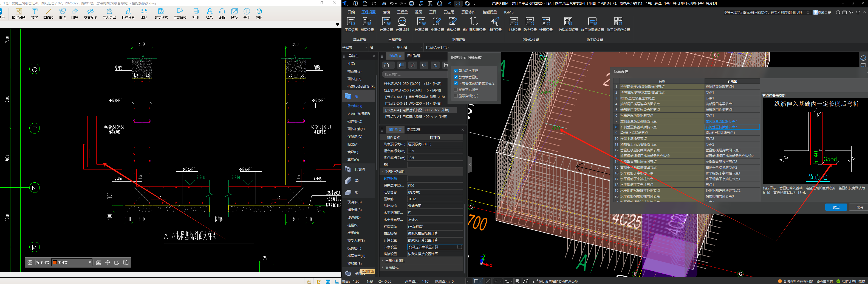Switch to 图纸管理 tab

(x=414, y=56)
